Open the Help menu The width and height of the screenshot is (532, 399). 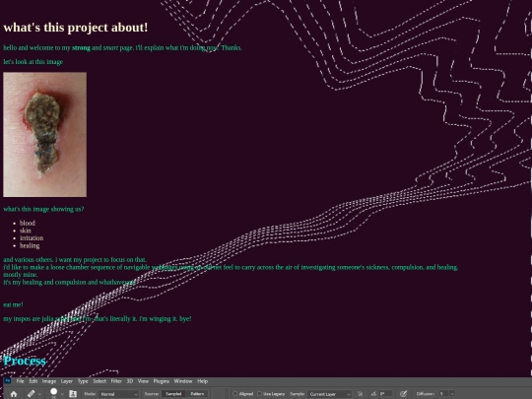coord(202,381)
